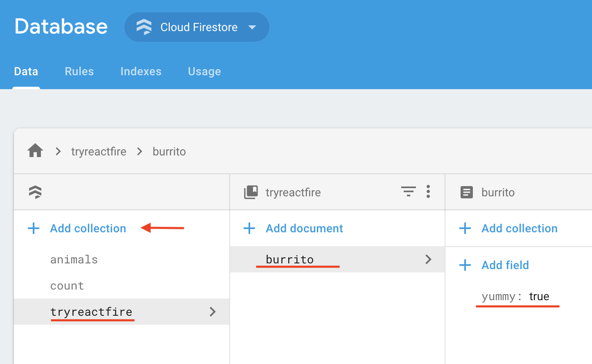Viewport: 592px width, 364px height.
Task: Click the yummy field name
Action: pos(499,297)
